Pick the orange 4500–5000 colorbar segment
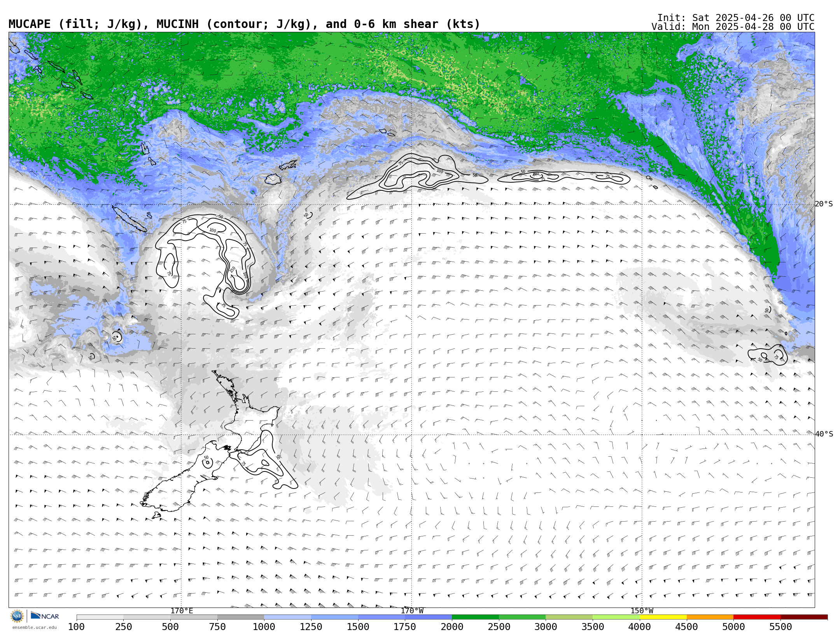840x632 pixels. (x=710, y=617)
